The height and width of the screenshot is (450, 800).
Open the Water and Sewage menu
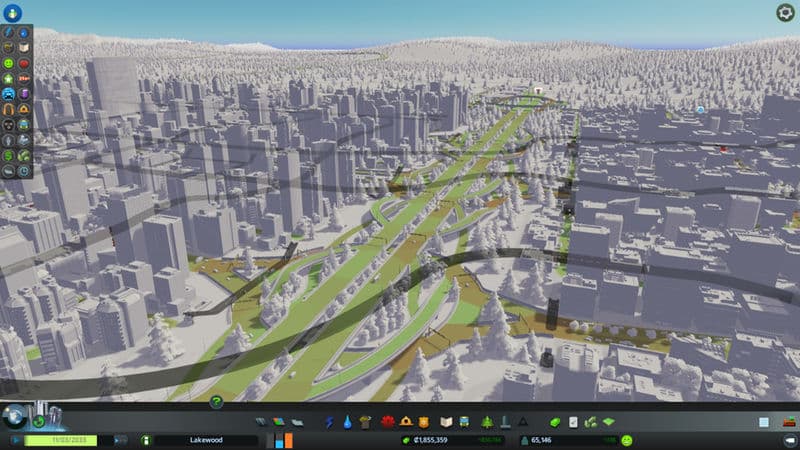347,423
